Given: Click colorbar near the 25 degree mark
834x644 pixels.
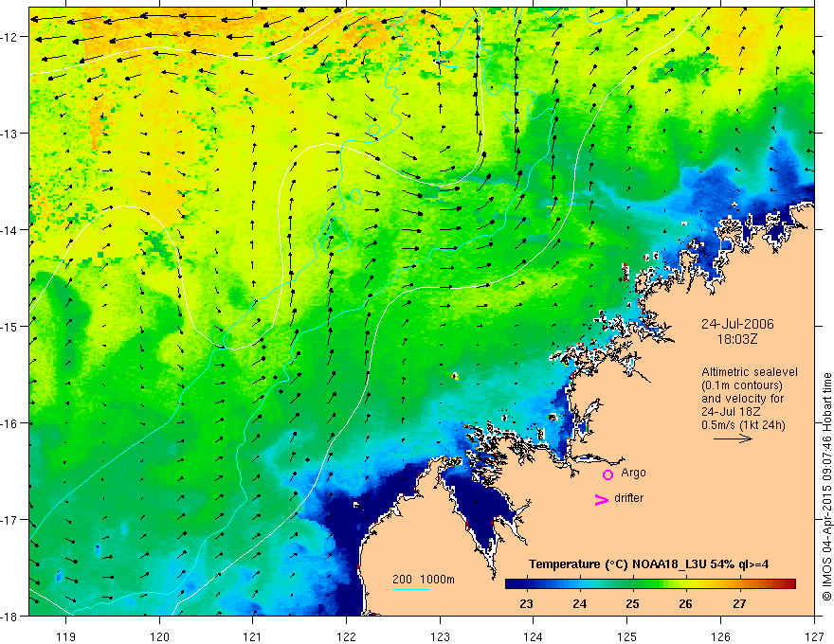Looking at the screenshot, I should 632,584.
